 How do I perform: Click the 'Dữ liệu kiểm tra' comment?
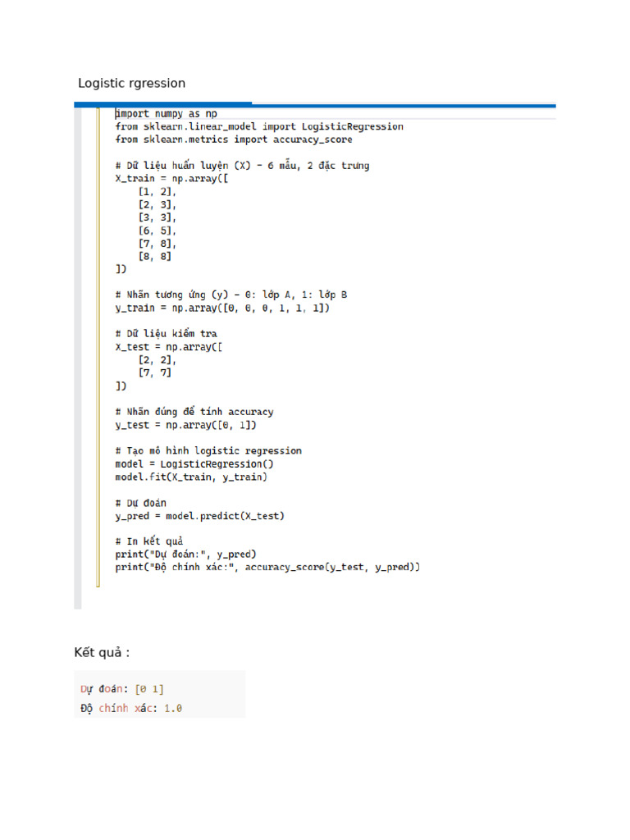click(x=166, y=333)
